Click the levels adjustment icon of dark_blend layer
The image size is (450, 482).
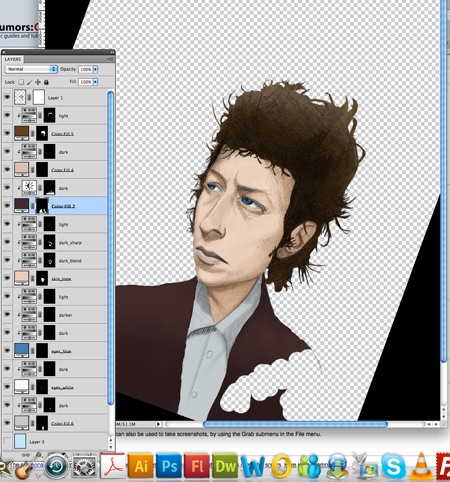pos(29,260)
